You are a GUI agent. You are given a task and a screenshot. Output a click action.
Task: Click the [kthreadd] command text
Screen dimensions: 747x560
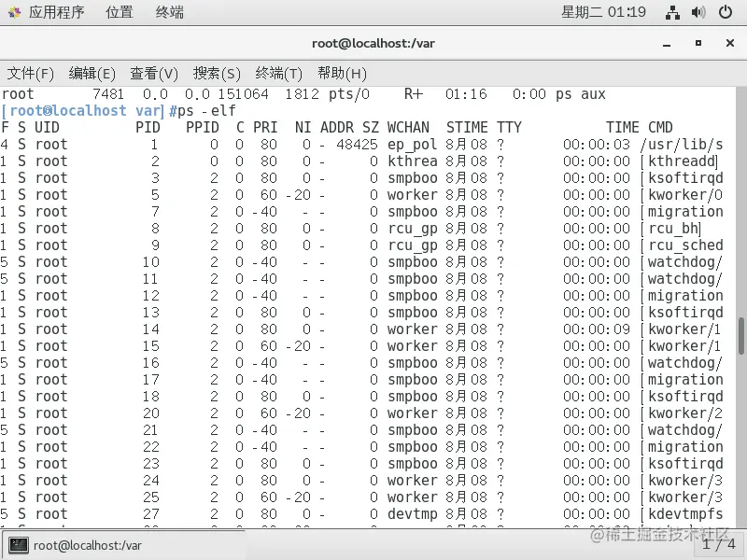[680, 161]
